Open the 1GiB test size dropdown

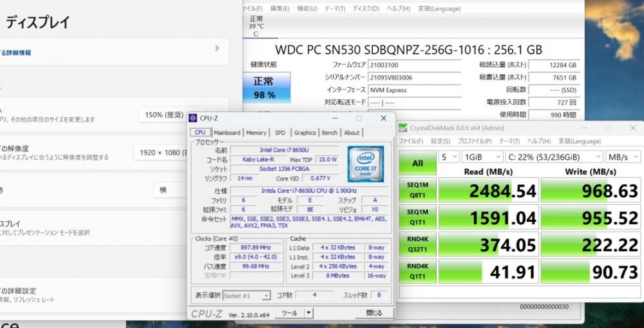tap(482, 157)
